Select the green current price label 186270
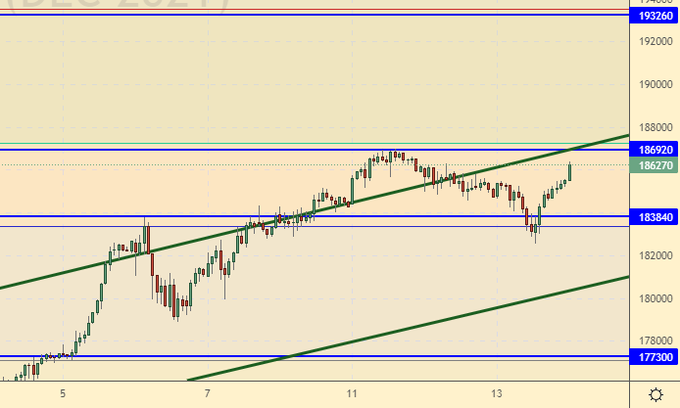 click(x=655, y=166)
